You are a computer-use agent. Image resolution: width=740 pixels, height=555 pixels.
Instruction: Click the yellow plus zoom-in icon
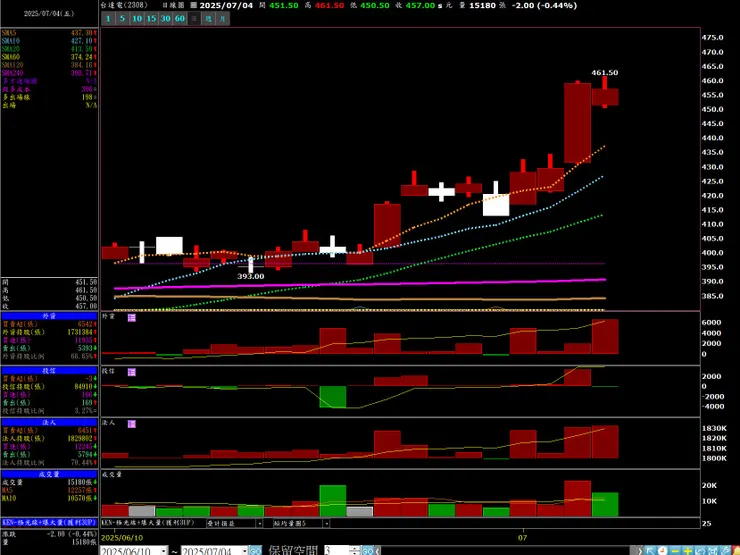pos(688,551)
